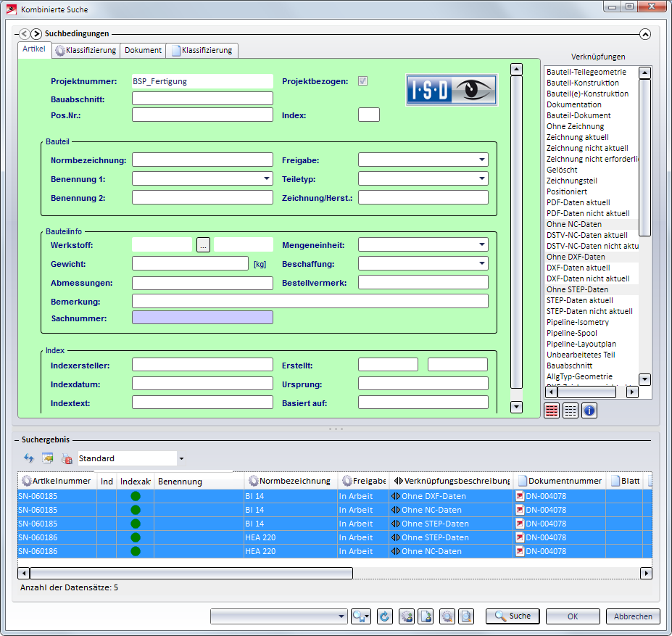Switch to the Dokument tab
The height and width of the screenshot is (636, 672).
(143, 51)
